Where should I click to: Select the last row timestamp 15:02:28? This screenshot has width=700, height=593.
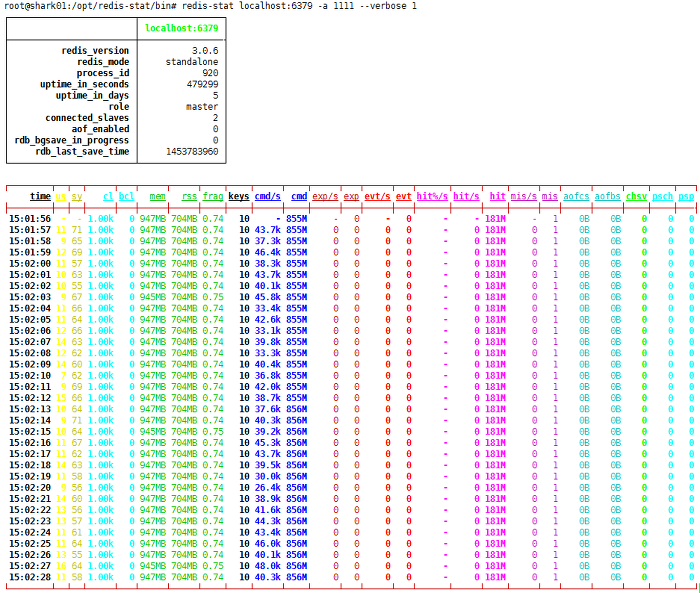point(30,577)
